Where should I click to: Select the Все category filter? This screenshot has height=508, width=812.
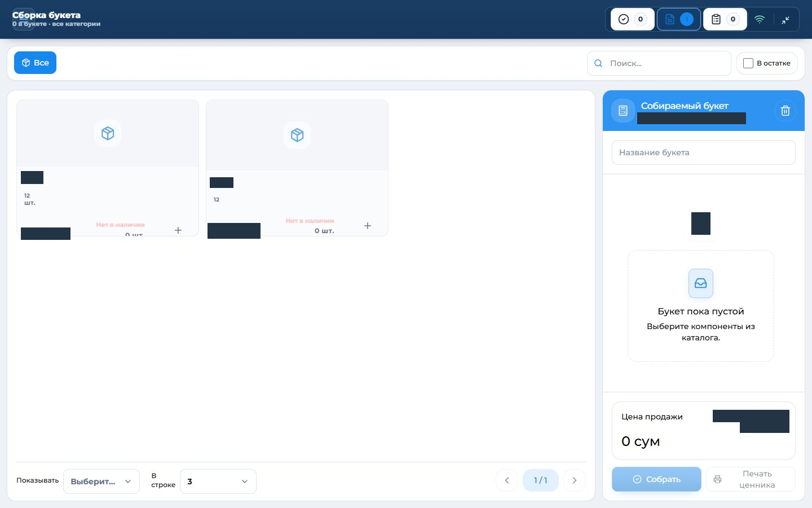click(x=35, y=63)
